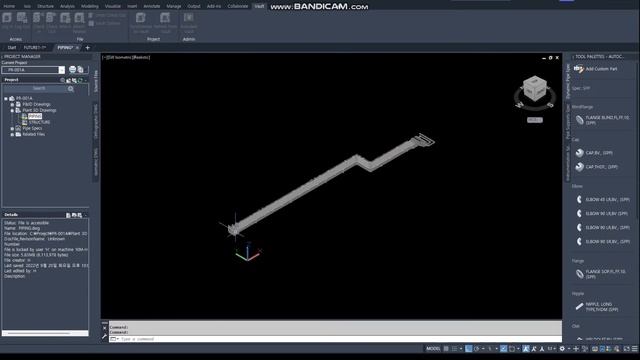Toggle the grid display in status bar
Screen dimensions: 640x360
click(446, 349)
